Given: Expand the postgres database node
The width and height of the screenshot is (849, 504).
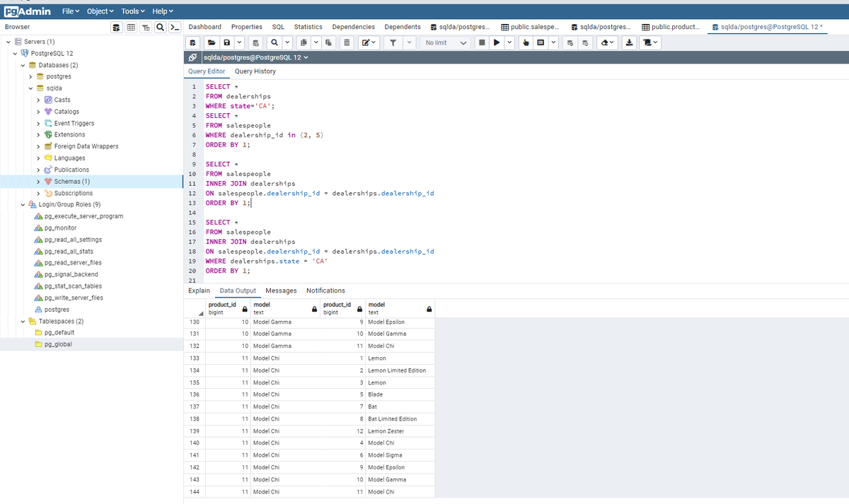Looking at the screenshot, I should click(x=30, y=76).
